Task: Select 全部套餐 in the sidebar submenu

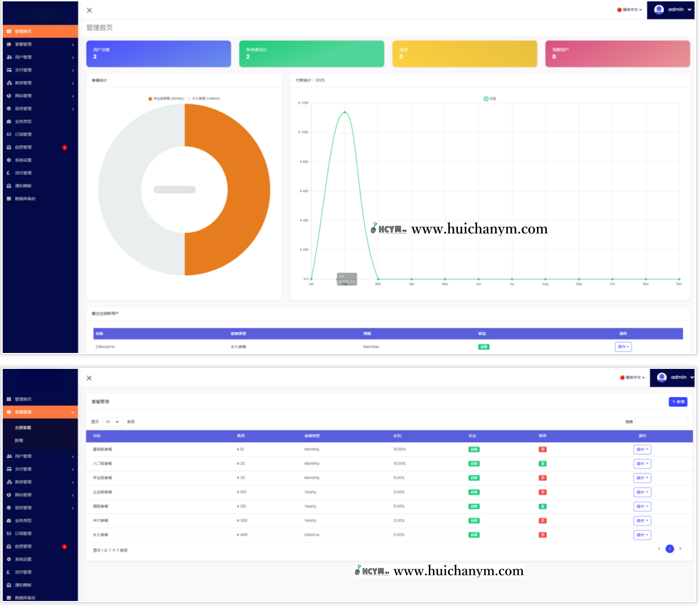Action: click(23, 427)
